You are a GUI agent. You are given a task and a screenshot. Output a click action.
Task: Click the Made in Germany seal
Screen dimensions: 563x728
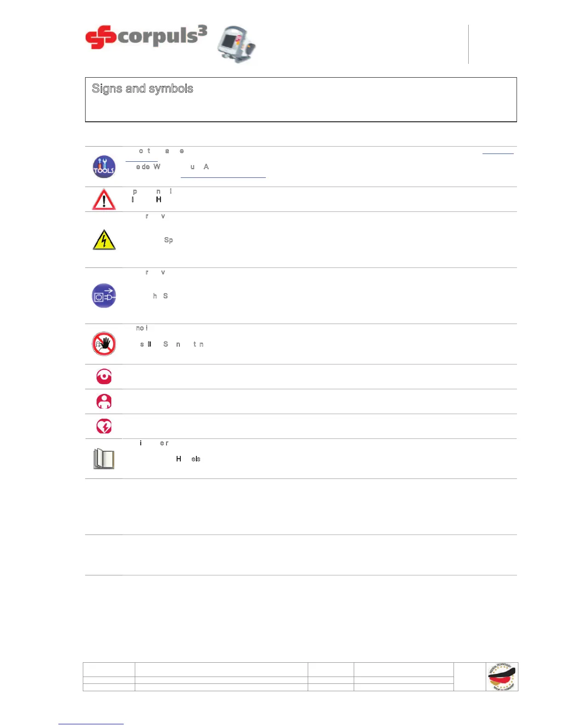point(502,677)
